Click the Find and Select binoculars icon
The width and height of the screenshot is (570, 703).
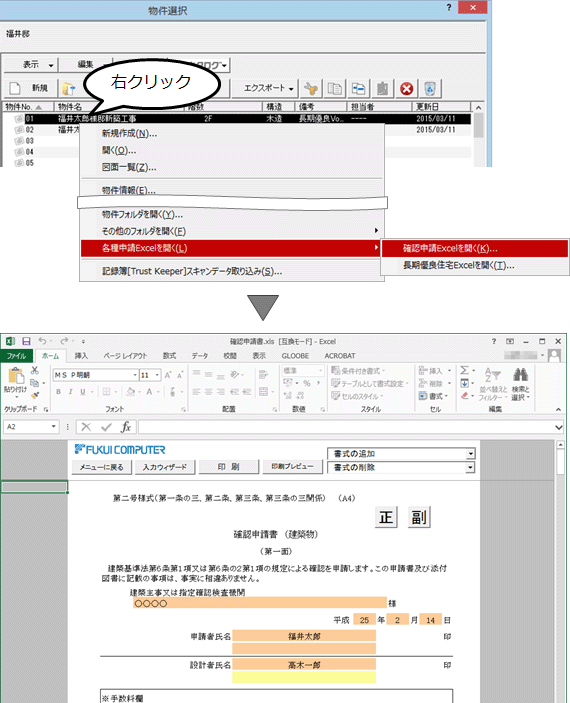pos(520,375)
